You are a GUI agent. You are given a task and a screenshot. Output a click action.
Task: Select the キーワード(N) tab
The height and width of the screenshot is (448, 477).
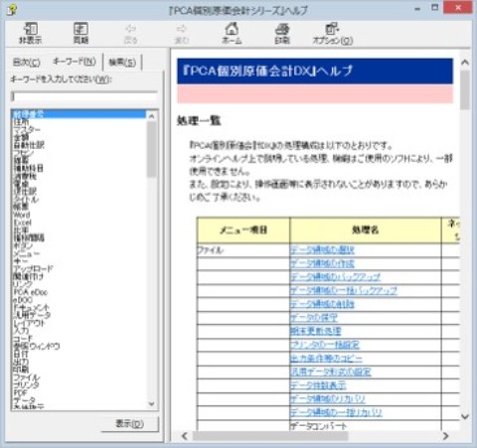tap(75, 62)
